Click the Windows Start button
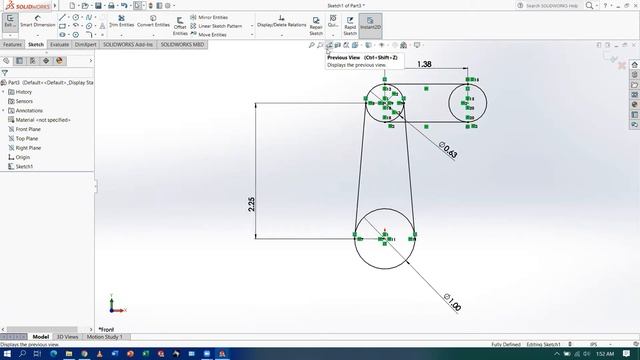 pyautogui.click(x=7, y=353)
